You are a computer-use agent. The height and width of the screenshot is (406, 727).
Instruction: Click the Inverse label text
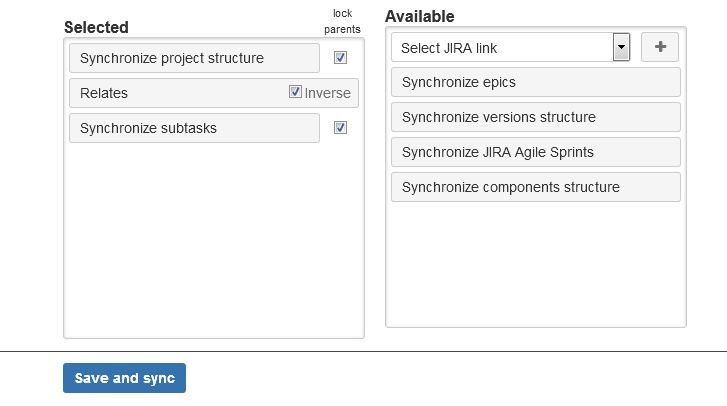tap(328, 93)
